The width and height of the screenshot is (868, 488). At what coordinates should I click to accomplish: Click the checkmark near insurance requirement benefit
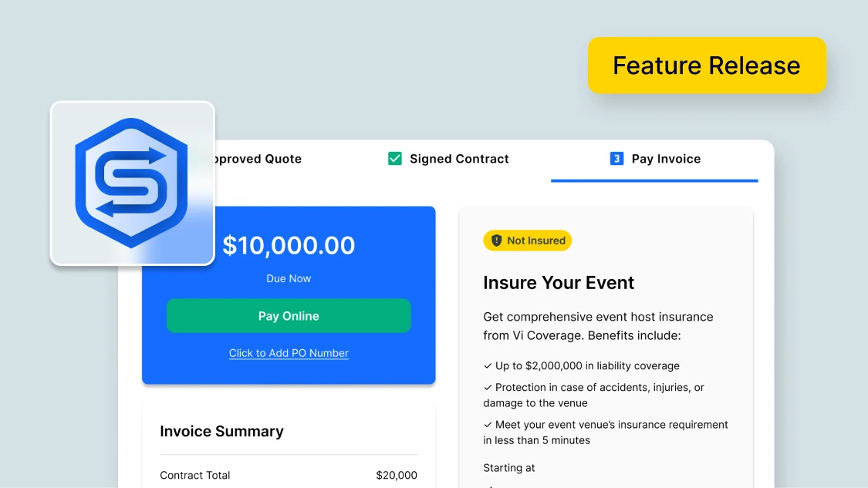click(x=488, y=424)
